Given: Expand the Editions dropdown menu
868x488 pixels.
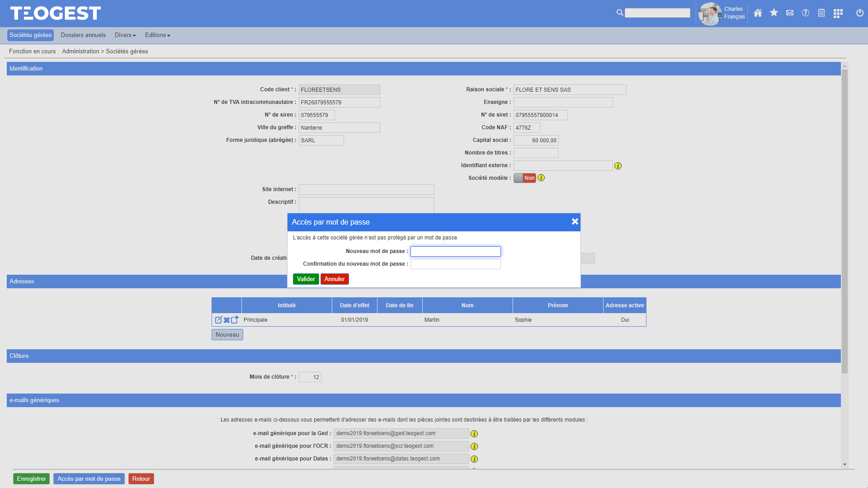Looking at the screenshot, I should [x=157, y=35].
